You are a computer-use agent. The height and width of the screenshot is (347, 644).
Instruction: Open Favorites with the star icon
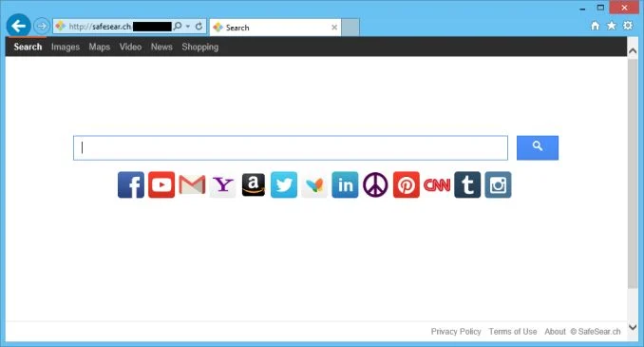point(612,26)
